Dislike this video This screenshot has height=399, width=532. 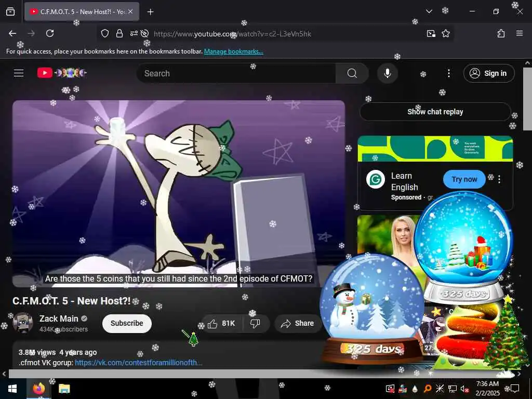point(255,323)
